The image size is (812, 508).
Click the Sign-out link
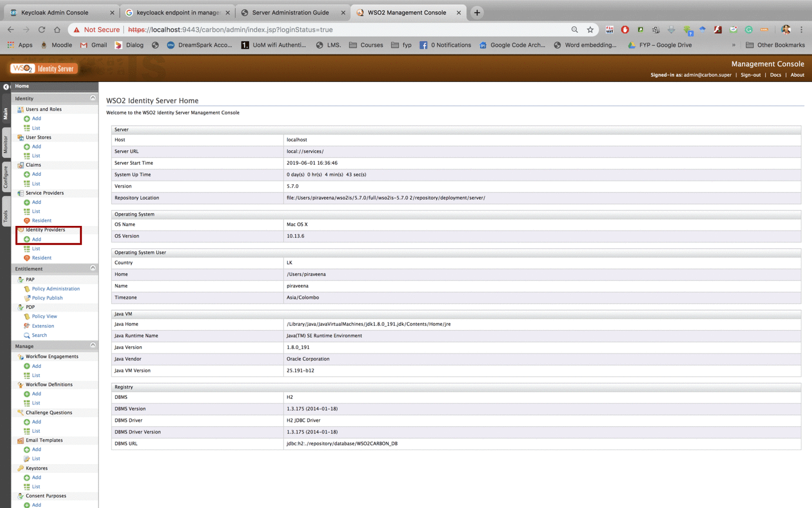tap(750, 75)
